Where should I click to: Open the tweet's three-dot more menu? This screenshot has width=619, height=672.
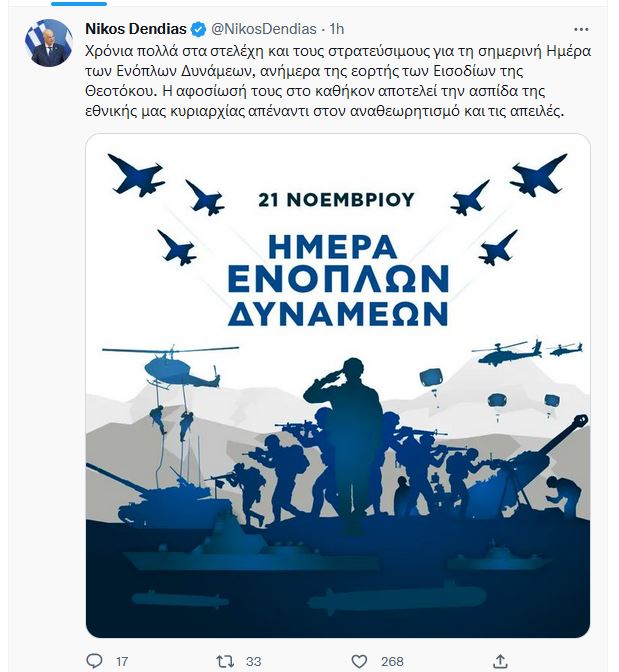click(581, 30)
